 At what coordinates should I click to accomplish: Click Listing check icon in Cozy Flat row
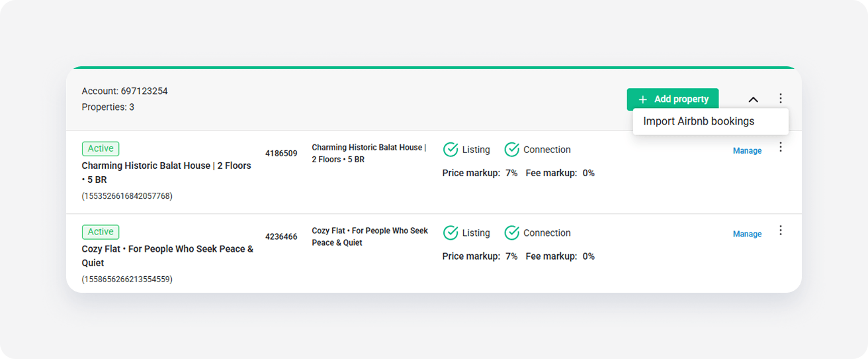(451, 233)
